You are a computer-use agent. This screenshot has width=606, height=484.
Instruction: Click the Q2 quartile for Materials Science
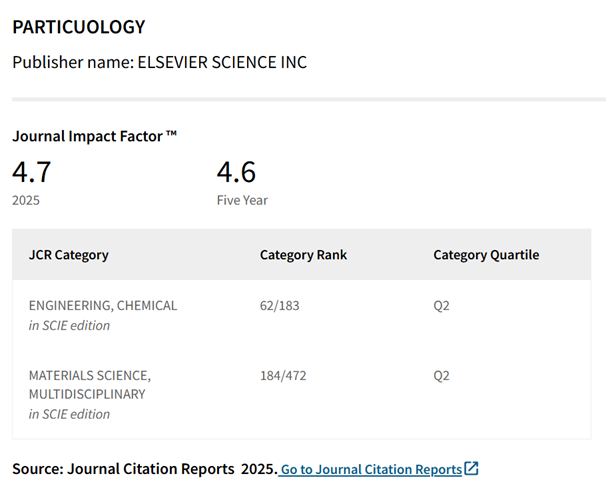point(441,376)
